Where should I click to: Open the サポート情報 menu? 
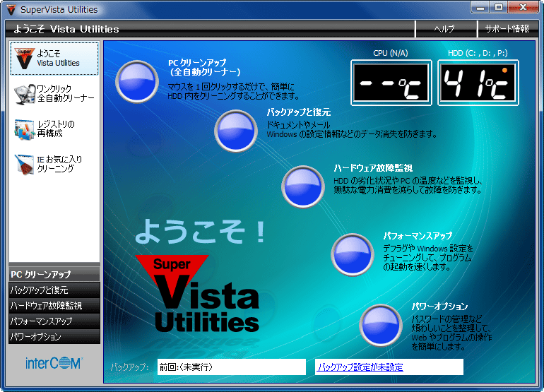click(507, 29)
